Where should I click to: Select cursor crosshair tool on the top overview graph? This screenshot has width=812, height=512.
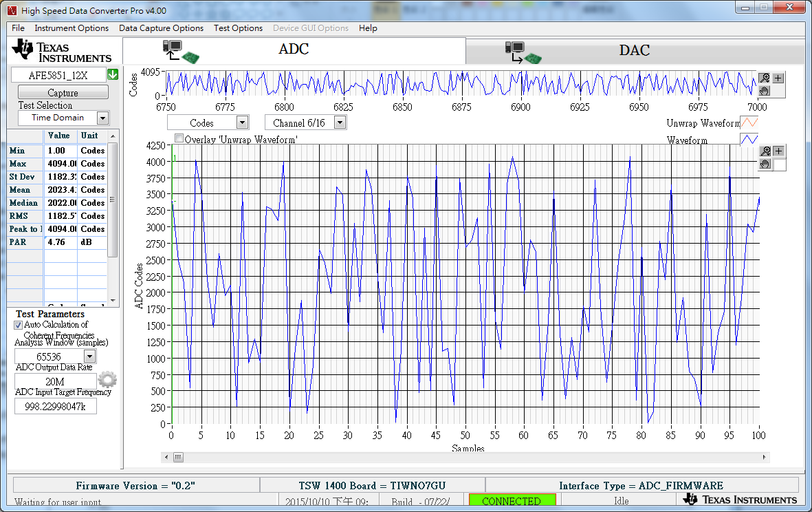click(x=778, y=78)
